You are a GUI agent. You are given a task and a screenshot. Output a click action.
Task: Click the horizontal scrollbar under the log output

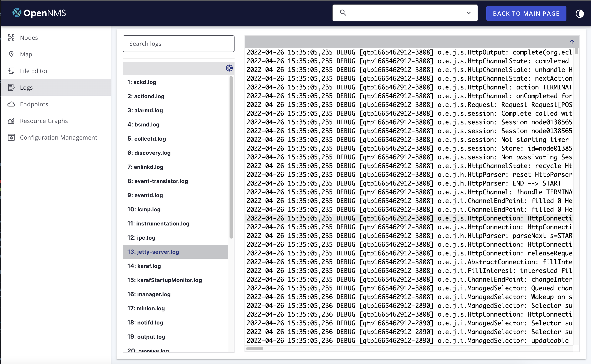tap(255, 348)
